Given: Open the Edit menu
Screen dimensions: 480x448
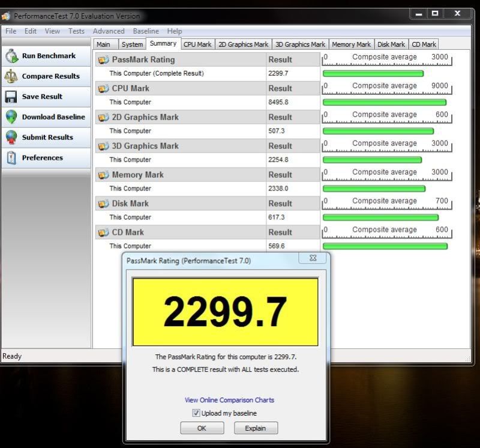Looking at the screenshot, I should (31, 31).
